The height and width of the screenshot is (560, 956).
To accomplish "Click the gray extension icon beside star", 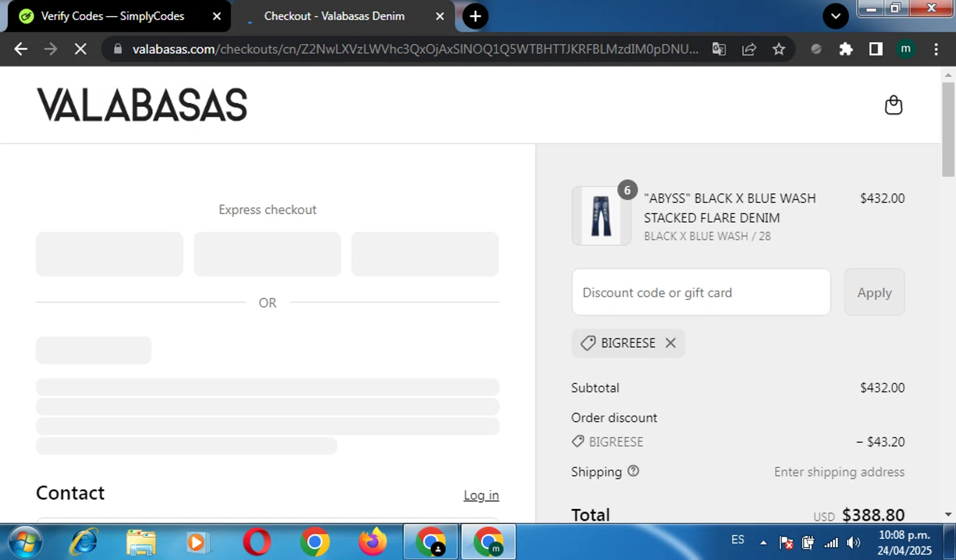I will [816, 49].
